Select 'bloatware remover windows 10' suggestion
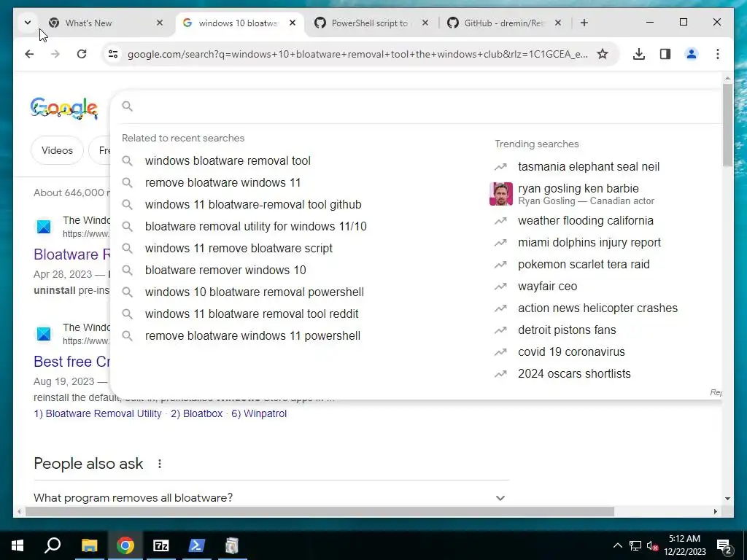747x560 pixels. coord(225,271)
